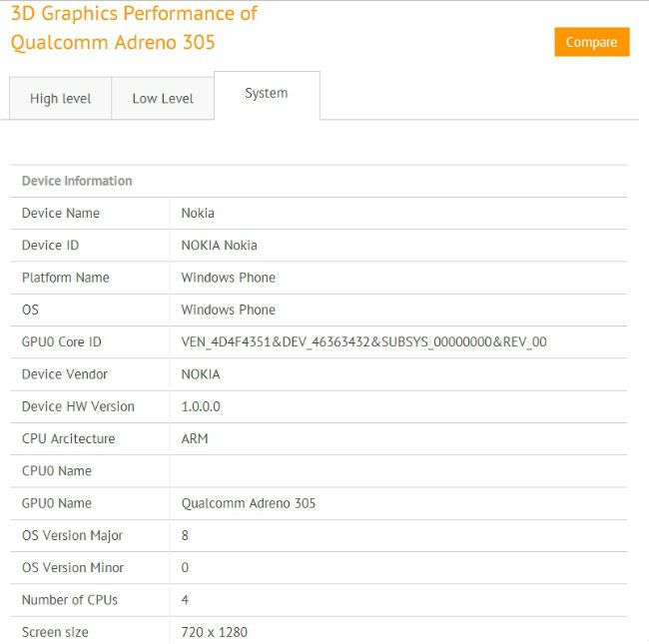
Task: Click the orange Compare button
Action: click(592, 42)
